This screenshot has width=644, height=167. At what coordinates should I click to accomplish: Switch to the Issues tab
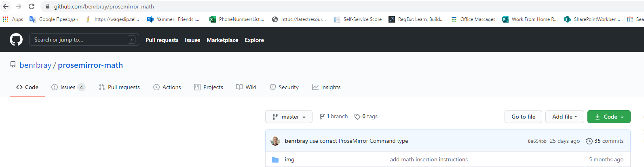point(68,87)
